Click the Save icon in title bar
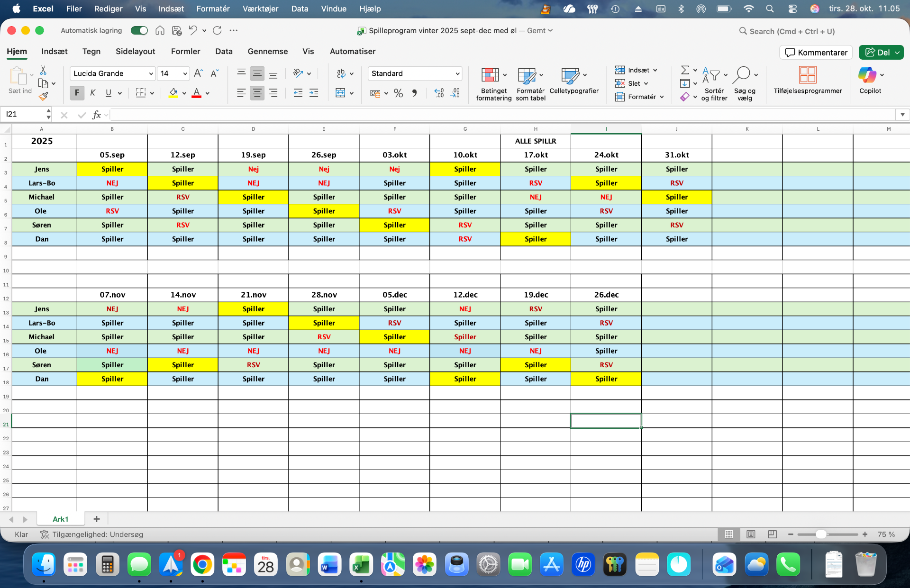Viewport: 910px width, 588px height. tap(177, 30)
